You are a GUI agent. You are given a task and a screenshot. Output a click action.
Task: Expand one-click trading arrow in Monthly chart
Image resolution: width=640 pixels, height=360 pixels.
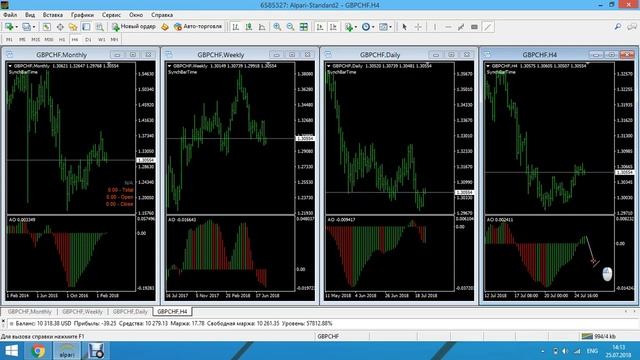pos(10,66)
